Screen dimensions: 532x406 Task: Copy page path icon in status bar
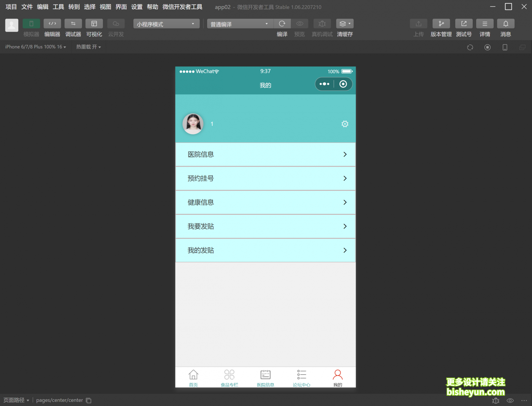tap(89, 400)
